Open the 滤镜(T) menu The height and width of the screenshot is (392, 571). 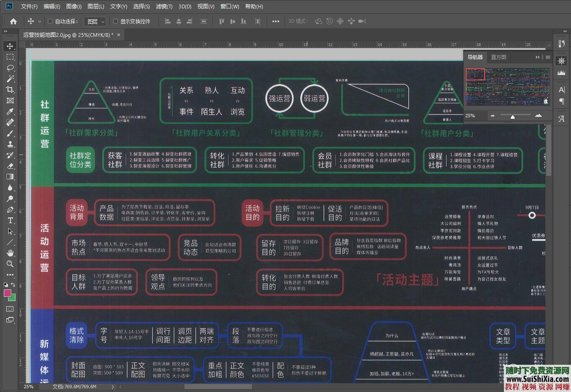pyautogui.click(x=164, y=6)
